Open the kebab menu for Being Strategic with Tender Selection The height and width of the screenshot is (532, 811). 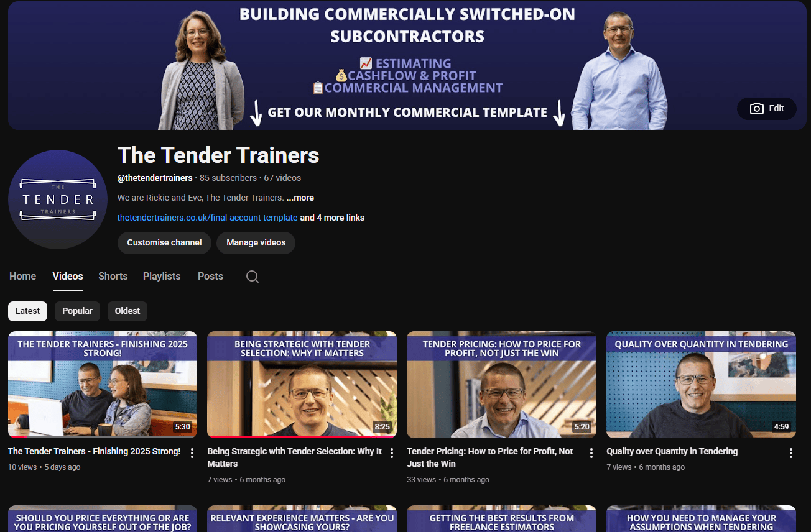point(391,453)
